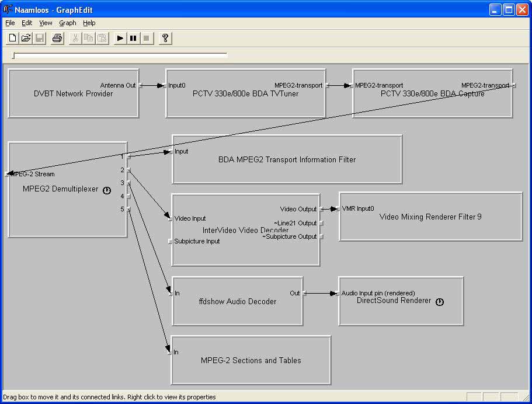Click the TVTuner MPEG2-transport output pin
Screen dimensions: 532x404
[x=327, y=85]
